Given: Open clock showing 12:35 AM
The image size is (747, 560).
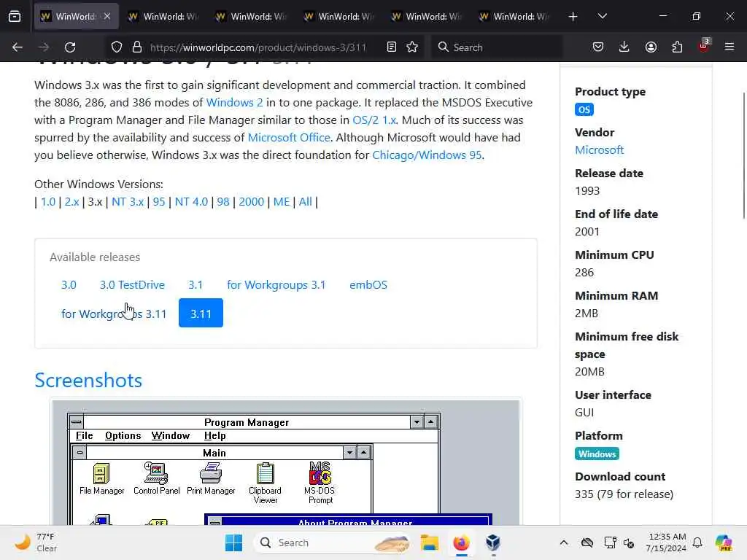Looking at the screenshot, I should tap(667, 542).
